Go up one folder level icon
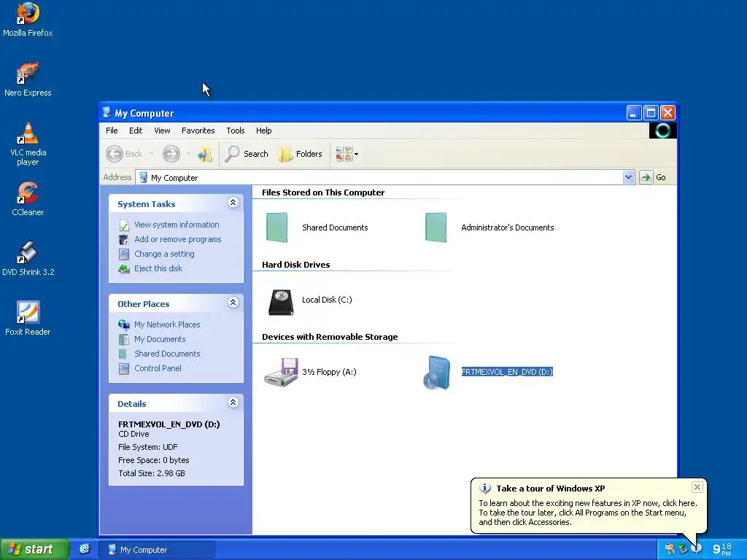The height and width of the screenshot is (560, 747). (205, 154)
